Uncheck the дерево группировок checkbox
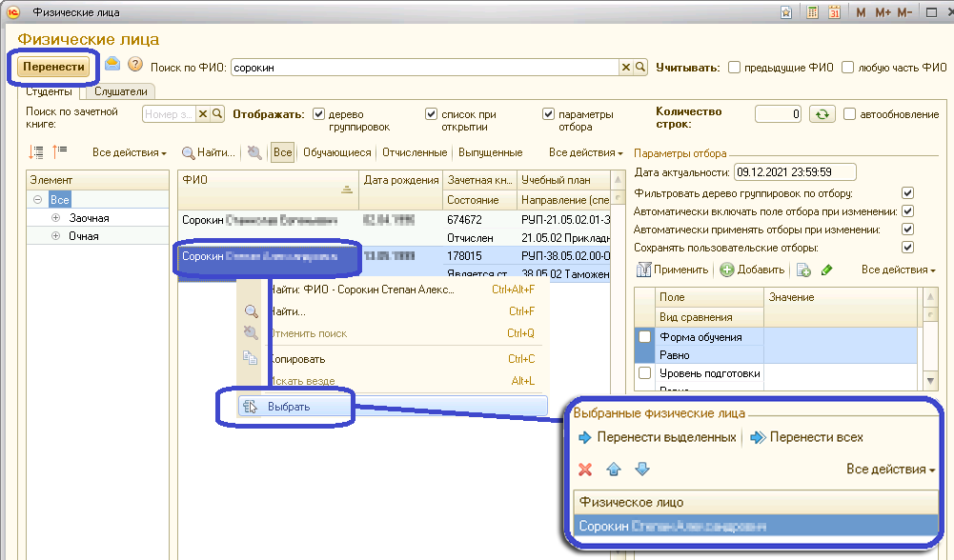Viewport: 954px width, 560px height. pyautogui.click(x=319, y=114)
